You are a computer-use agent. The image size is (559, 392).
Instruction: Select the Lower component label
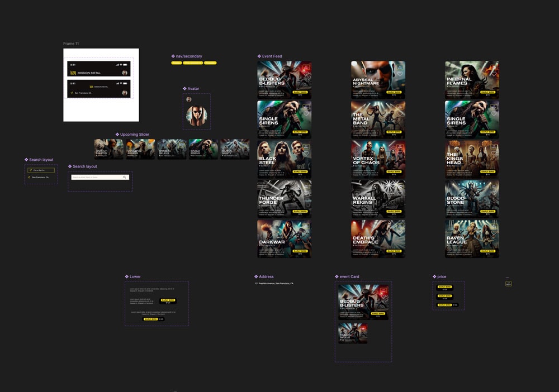[135, 276]
